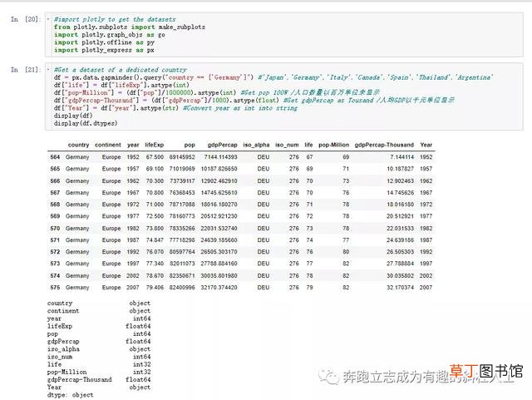Screen dimensions: 532x400
Task: Click row index 568 in the table
Action: click(55, 205)
